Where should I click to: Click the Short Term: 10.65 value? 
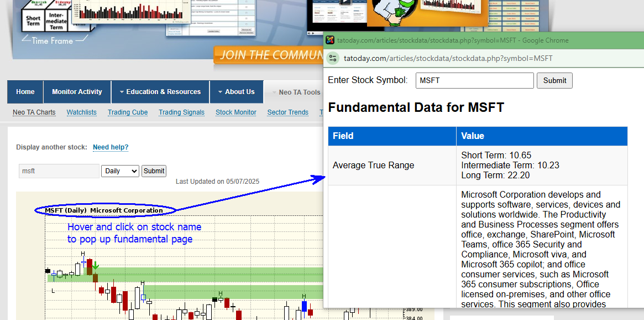(x=496, y=155)
